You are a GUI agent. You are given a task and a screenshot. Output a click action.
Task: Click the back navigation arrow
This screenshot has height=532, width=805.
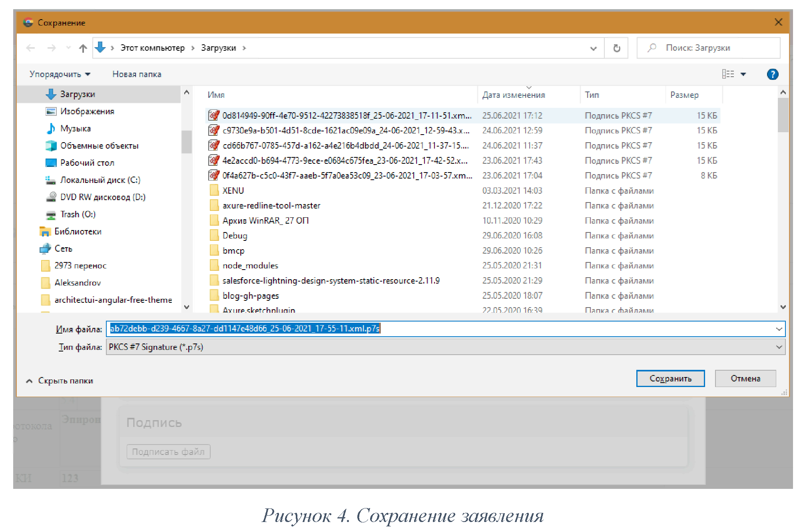tap(30, 48)
